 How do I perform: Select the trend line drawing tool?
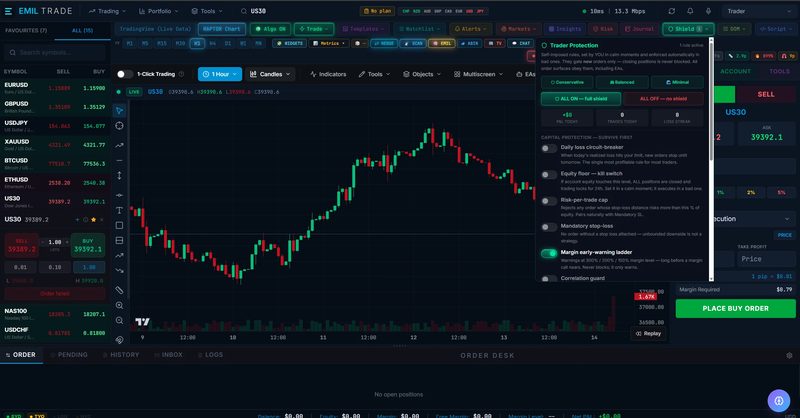[119, 145]
